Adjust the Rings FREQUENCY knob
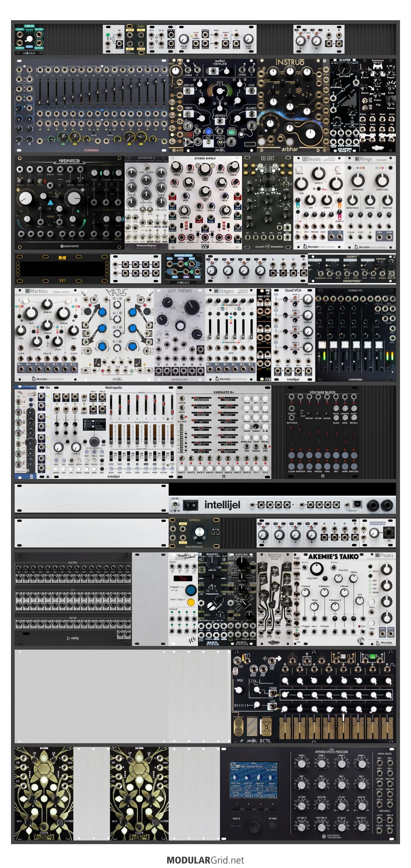The image size is (411, 868). coord(357,180)
